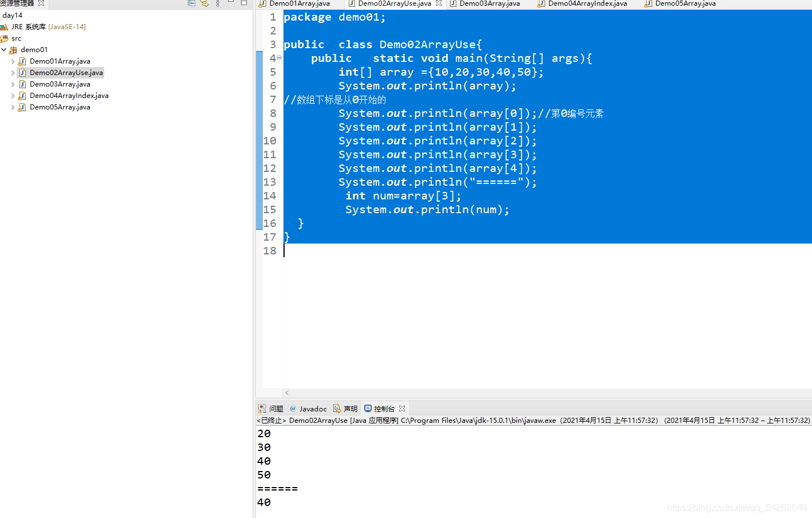Expand Demo04ArrayIndex.java in the tree
The width and height of the screenshot is (812, 518).
tap(13, 96)
